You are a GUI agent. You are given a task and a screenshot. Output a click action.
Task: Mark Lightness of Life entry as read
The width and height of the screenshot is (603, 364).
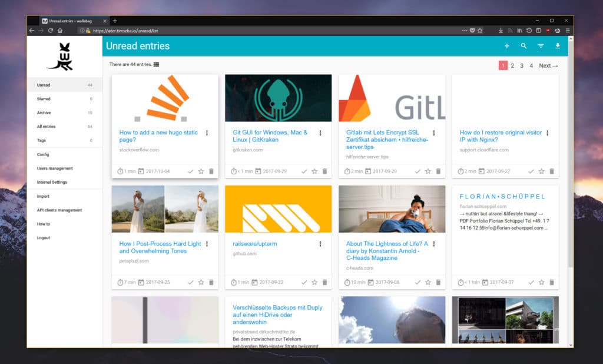point(418,283)
